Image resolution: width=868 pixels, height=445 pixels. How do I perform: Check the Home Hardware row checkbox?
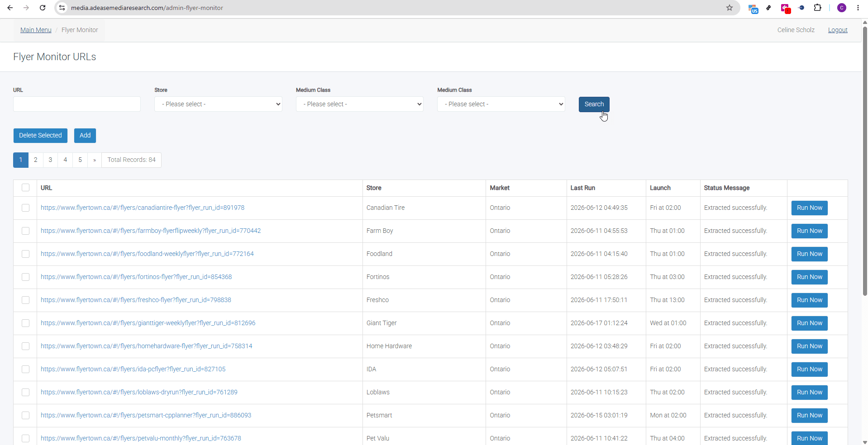tap(25, 346)
